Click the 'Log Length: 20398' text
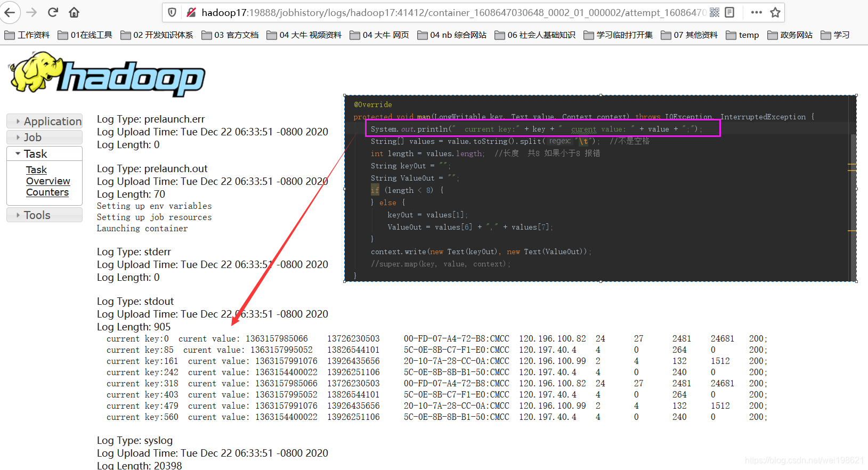This screenshot has height=470, width=868. [x=140, y=465]
